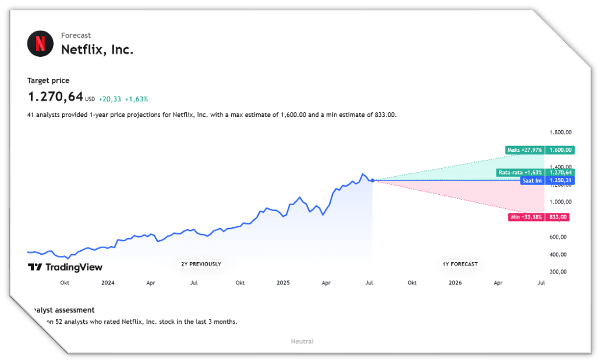Click the 2026 label on time axis
The width and height of the screenshot is (602, 364).
tap(455, 283)
